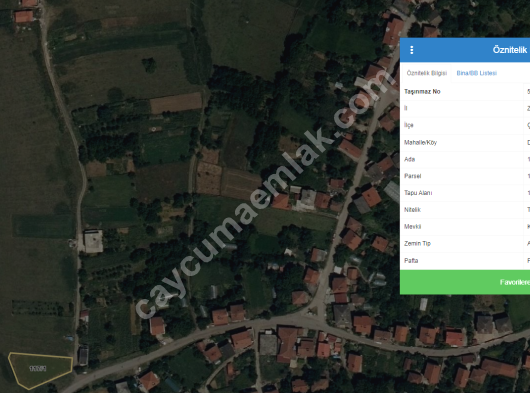The image size is (530, 393).
Task: Click the Ada attribute row
Action: (x=465, y=159)
